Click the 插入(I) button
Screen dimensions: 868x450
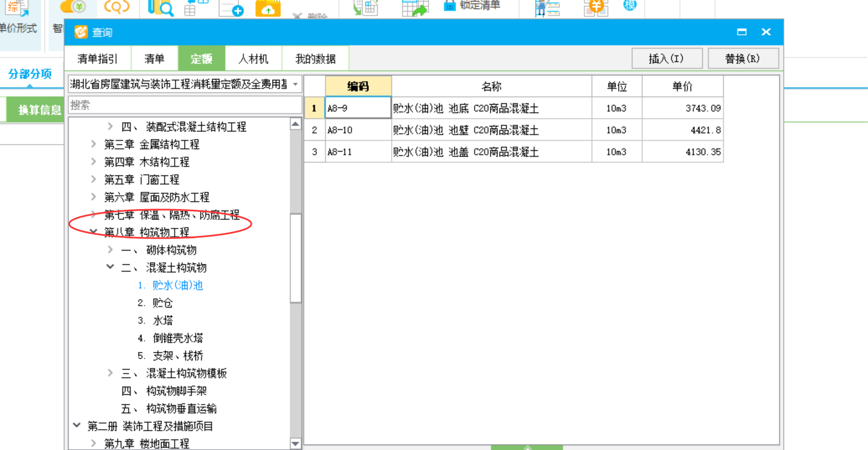pyautogui.click(x=666, y=58)
